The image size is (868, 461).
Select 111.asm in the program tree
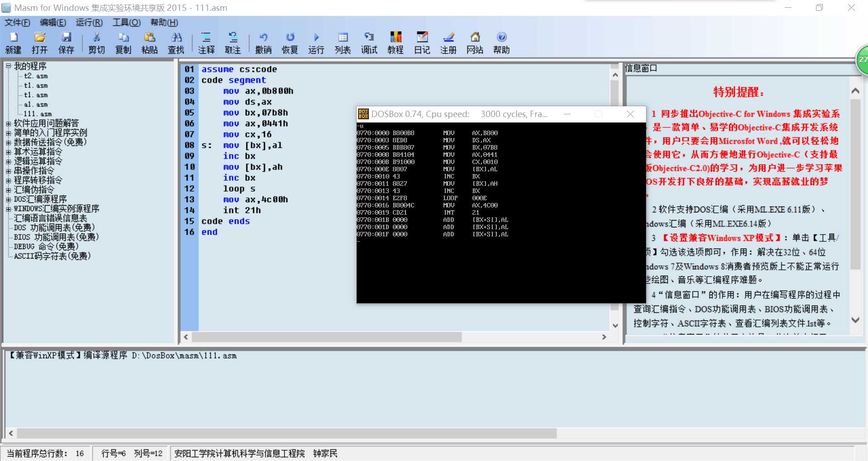click(38, 114)
